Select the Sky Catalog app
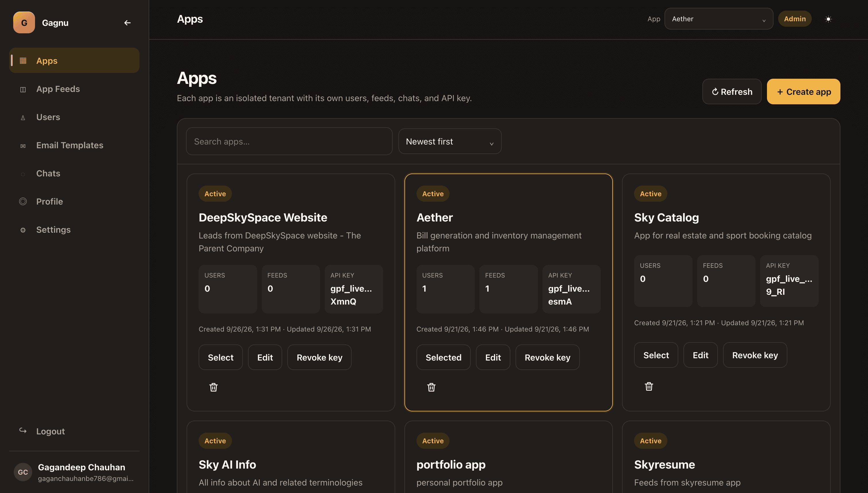This screenshot has height=493, width=868. (656, 355)
